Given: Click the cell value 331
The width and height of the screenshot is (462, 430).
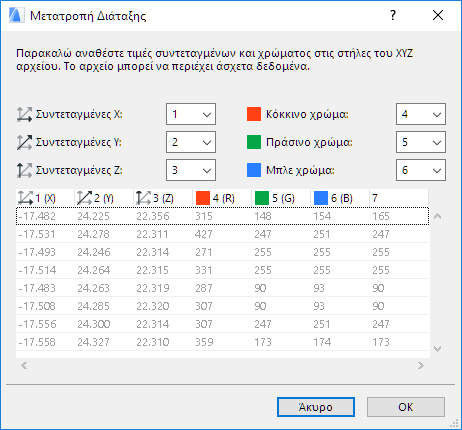Looking at the screenshot, I should (204, 270).
